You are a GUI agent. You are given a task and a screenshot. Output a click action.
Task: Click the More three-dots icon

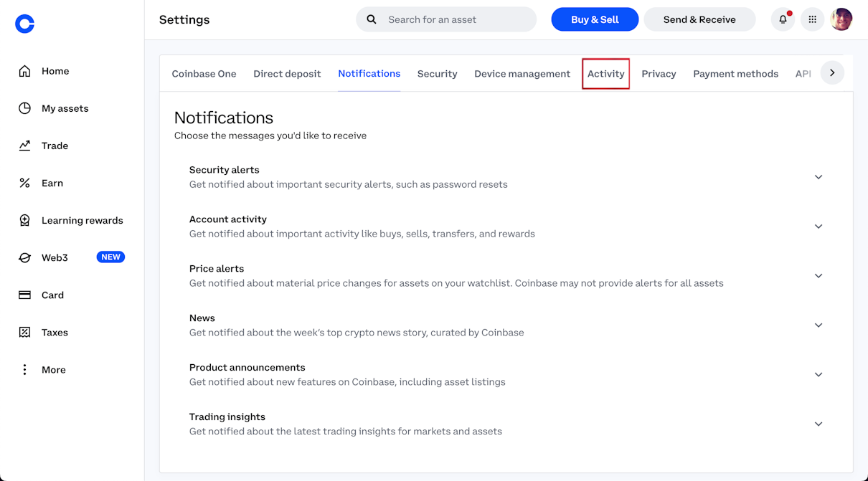coord(24,369)
